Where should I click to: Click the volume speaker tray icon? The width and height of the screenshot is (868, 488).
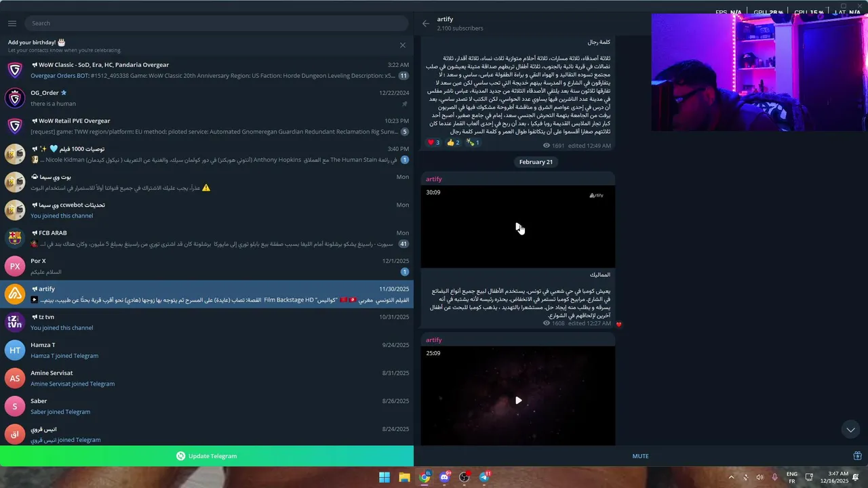tap(759, 477)
